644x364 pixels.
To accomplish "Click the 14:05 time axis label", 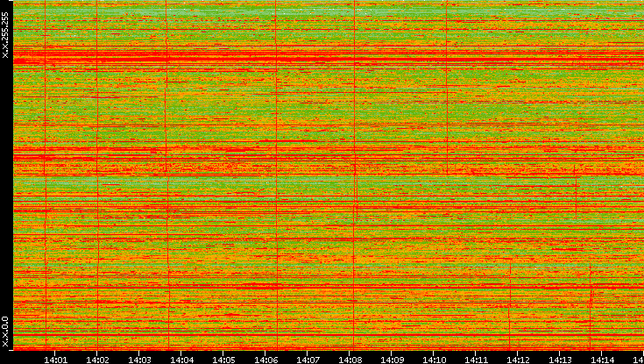I will click(x=223, y=360).
